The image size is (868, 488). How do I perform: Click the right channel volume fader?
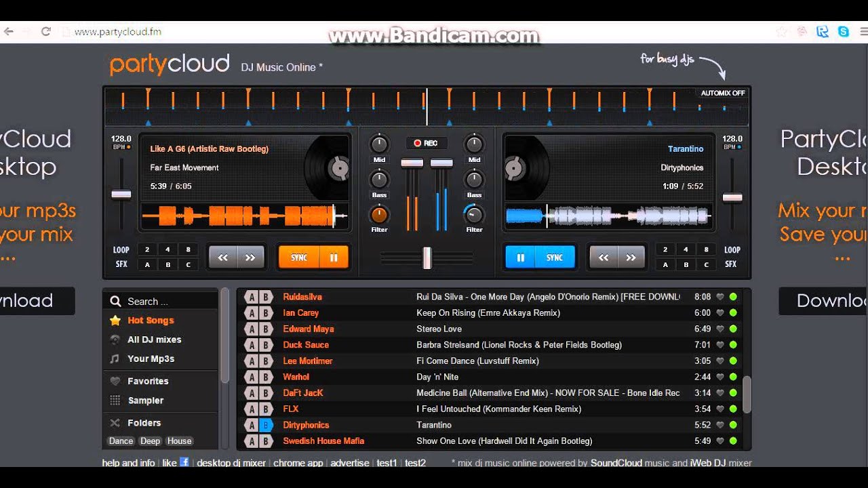point(441,163)
